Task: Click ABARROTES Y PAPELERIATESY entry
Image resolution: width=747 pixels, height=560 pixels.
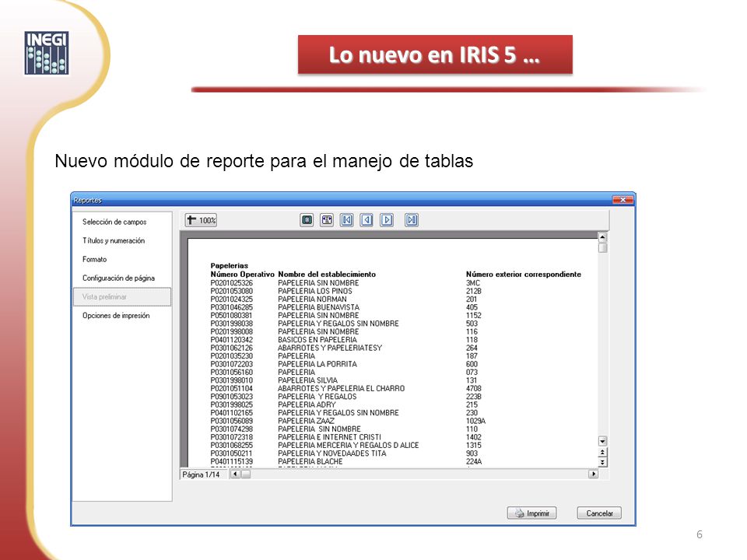Action: [330, 348]
